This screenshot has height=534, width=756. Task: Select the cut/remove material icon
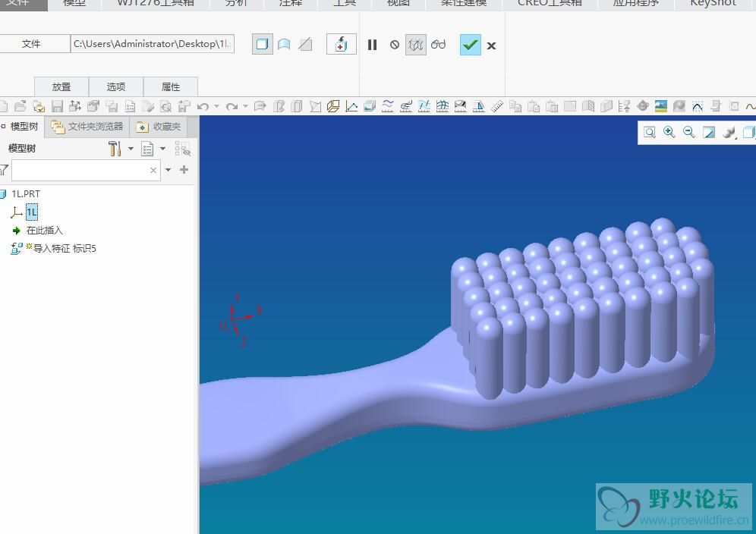click(305, 44)
